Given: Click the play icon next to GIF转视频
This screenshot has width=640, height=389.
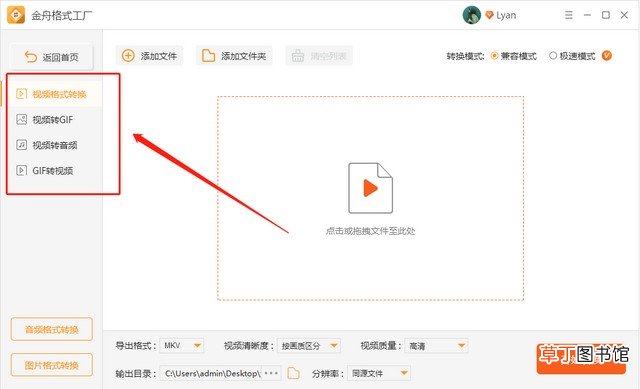Looking at the screenshot, I should click(21, 170).
